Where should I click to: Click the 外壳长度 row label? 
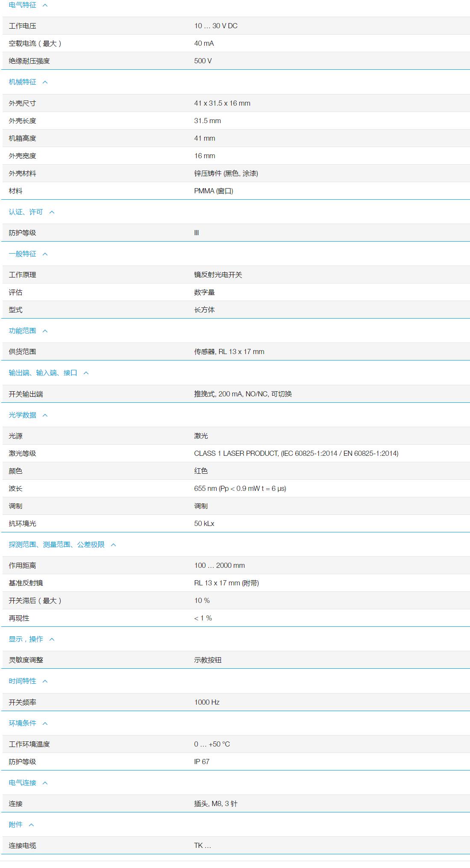[22, 121]
